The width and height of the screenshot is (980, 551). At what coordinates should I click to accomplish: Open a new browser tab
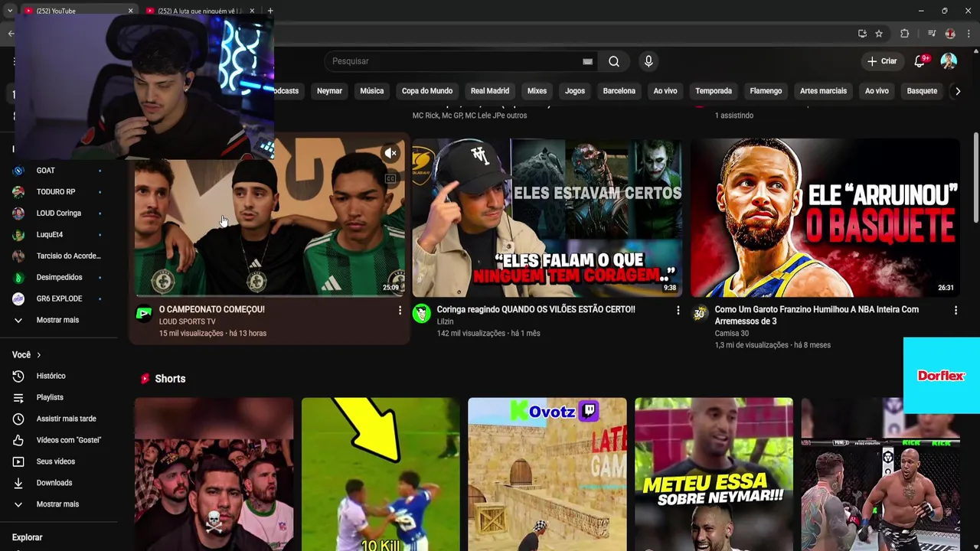point(270,11)
